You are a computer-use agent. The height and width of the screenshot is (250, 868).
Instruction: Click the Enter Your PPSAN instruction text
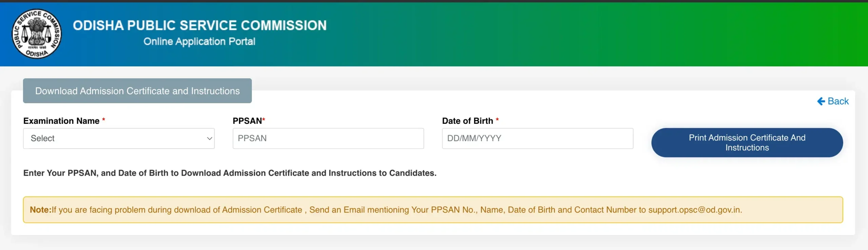(230, 173)
